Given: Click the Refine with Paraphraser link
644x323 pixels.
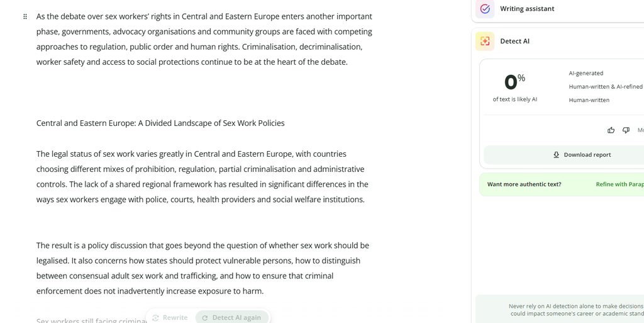Looking at the screenshot, I should pyautogui.click(x=619, y=184).
